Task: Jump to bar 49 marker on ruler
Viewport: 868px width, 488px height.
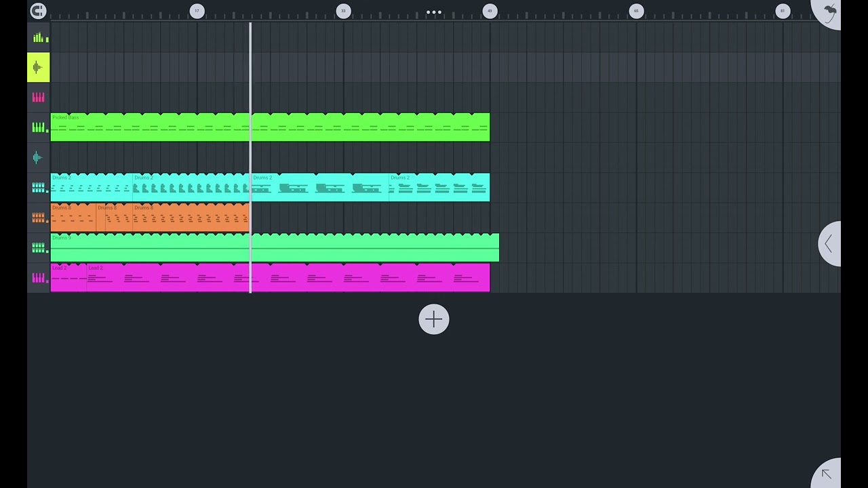Action: pos(490,11)
